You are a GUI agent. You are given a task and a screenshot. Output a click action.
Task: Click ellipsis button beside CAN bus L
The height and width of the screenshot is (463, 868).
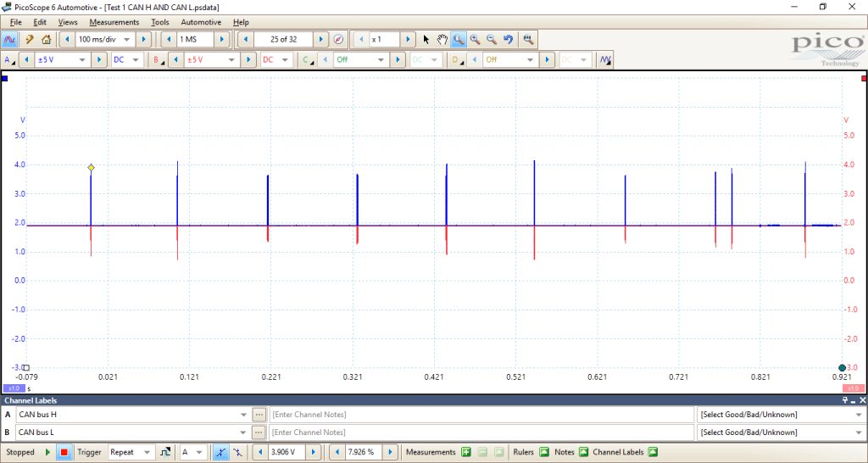point(259,432)
